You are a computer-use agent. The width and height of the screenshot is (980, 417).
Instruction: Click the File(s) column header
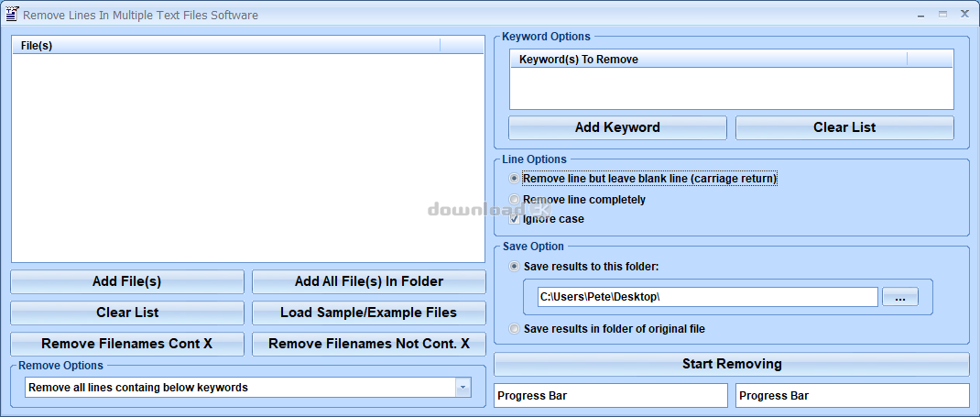point(226,46)
